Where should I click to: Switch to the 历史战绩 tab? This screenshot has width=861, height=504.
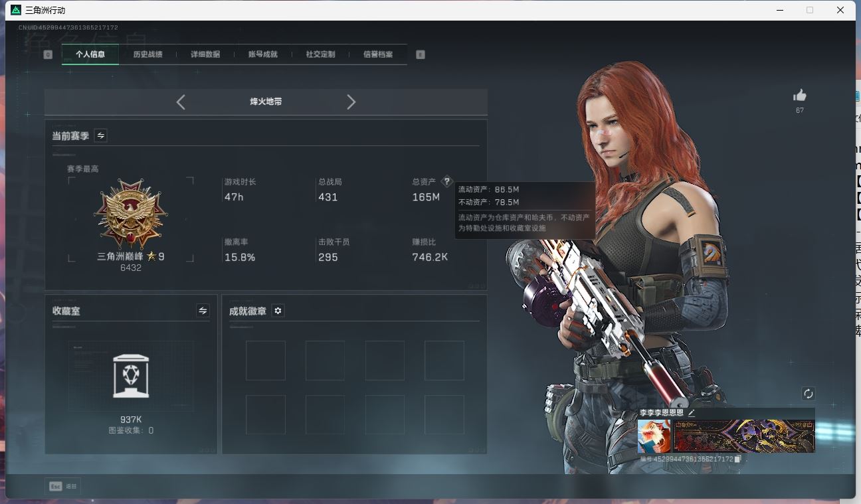pyautogui.click(x=147, y=54)
